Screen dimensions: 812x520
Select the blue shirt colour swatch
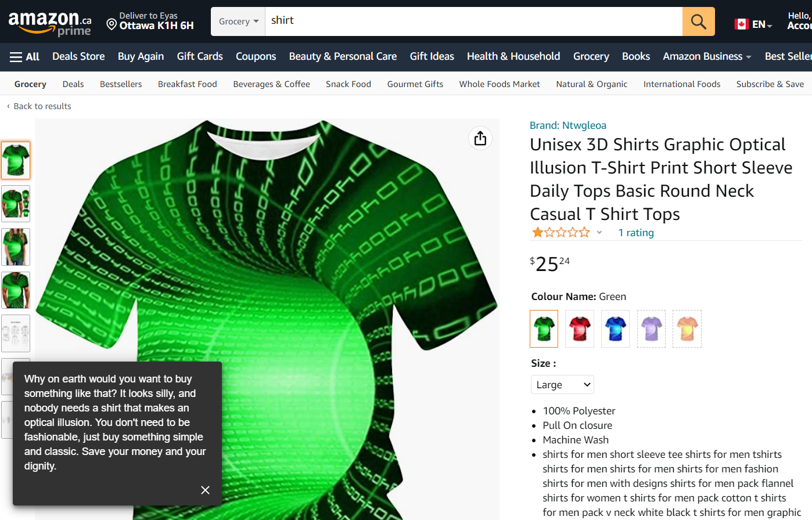615,328
